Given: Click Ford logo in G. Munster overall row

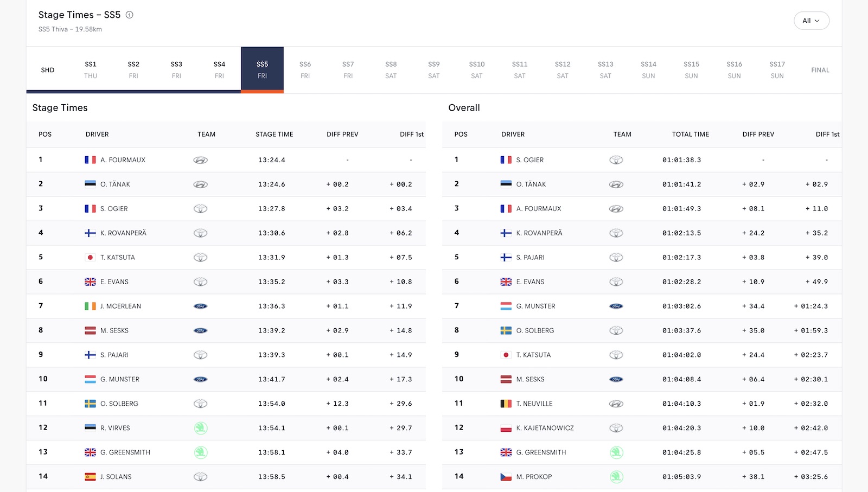Looking at the screenshot, I should coord(616,306).
